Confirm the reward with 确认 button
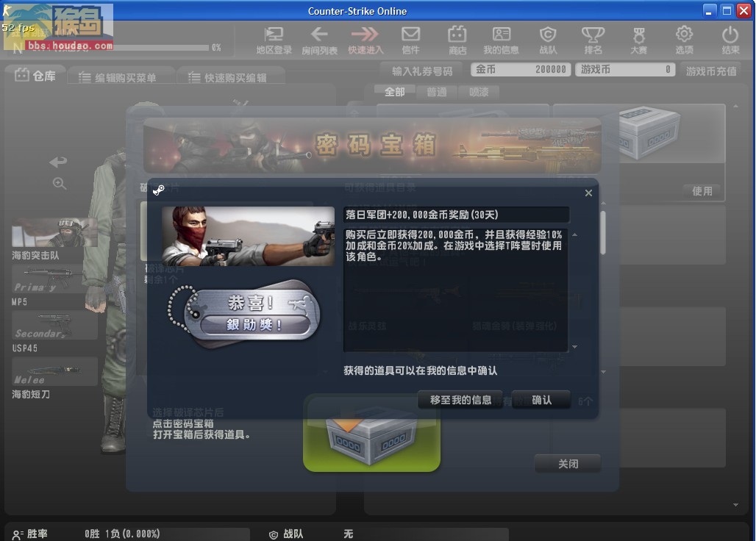 tap(541, 400)
